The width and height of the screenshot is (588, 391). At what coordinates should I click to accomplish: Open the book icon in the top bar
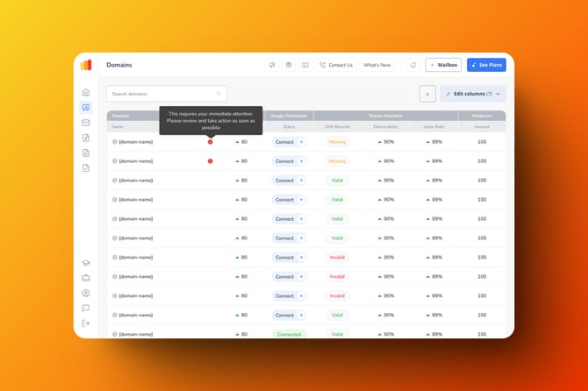click(305, 65)
